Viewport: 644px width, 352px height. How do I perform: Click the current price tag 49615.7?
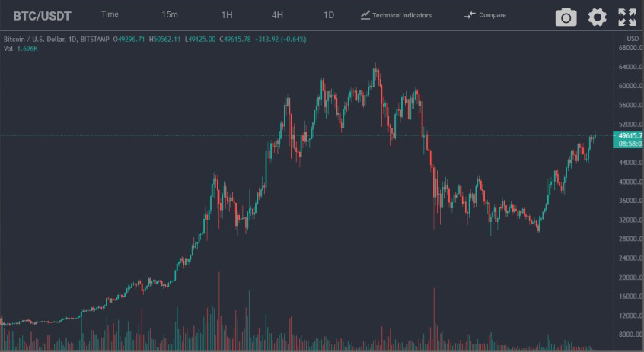[629, 135]
